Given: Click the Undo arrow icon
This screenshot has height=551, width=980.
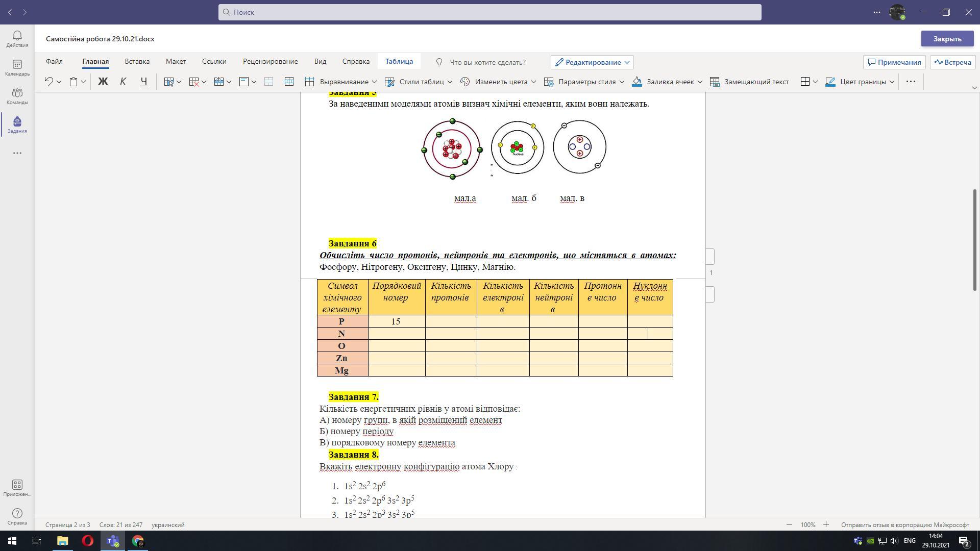Looking at the screenshot, I should click(x=48, y=82).
